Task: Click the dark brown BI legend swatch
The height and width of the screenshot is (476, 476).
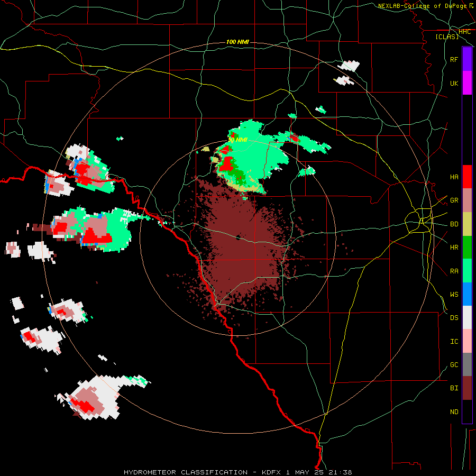Action: pos(467,388)
